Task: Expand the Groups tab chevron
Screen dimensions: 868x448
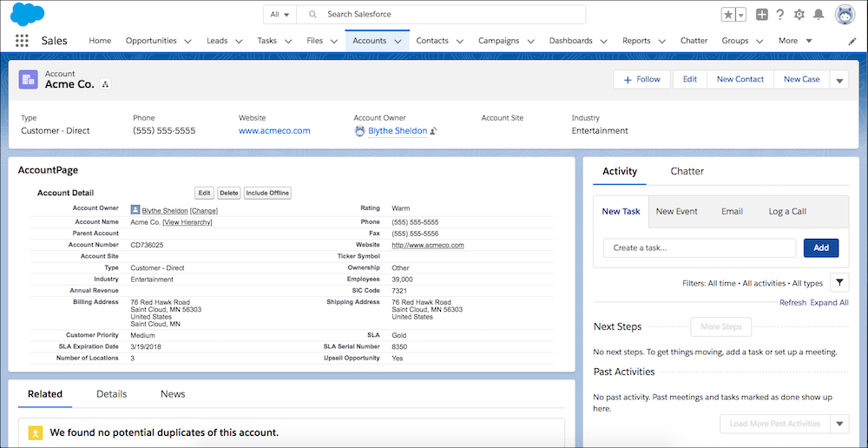Action: (759, 41)
